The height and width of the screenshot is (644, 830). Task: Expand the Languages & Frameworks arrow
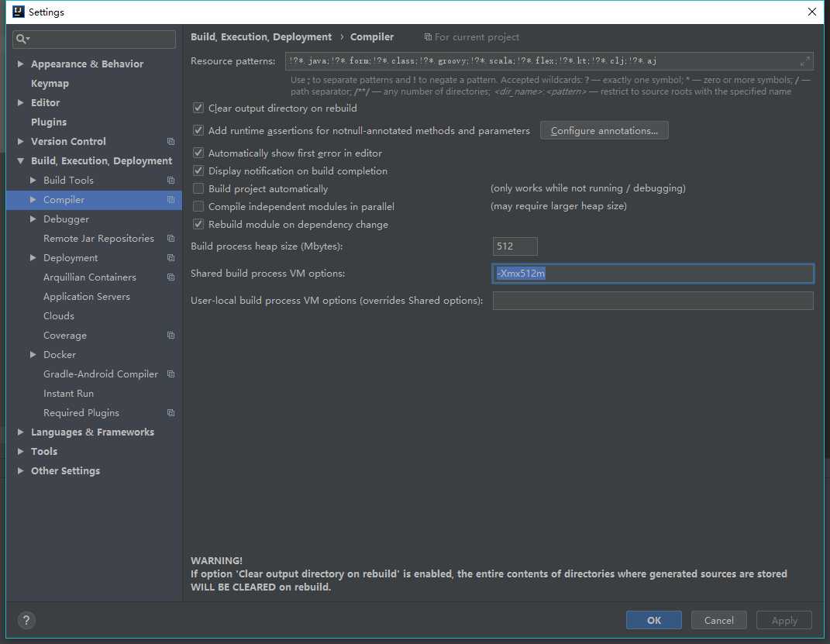(20, 432)
